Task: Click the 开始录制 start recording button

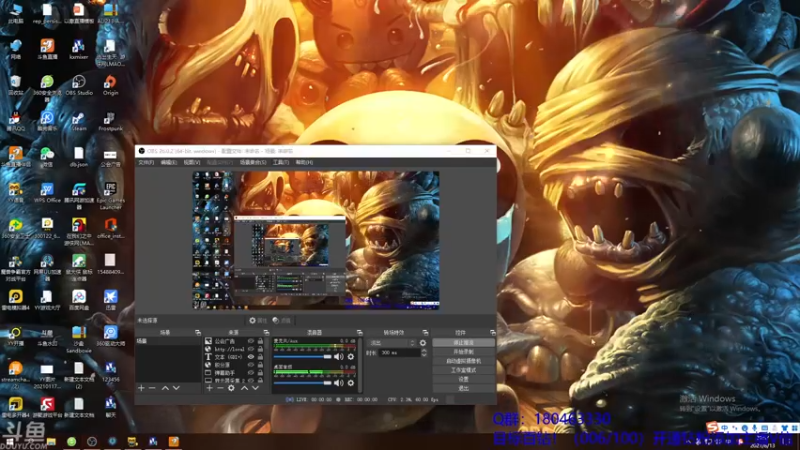Action: tap(463, 352)
